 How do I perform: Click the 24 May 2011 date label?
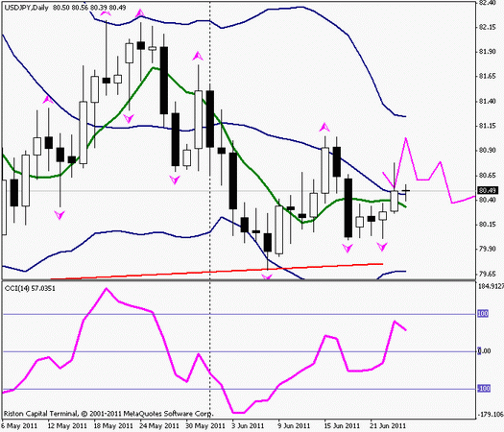click(x=159, y=426)
